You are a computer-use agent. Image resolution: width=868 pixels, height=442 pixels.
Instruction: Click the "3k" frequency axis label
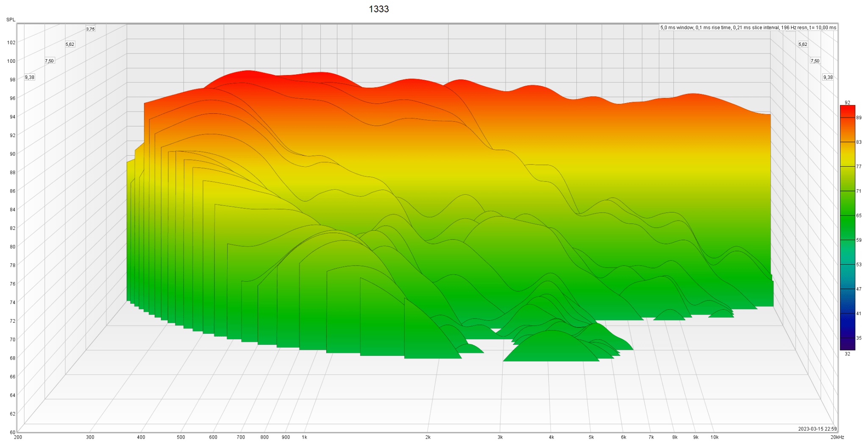(x=500, y=437)
